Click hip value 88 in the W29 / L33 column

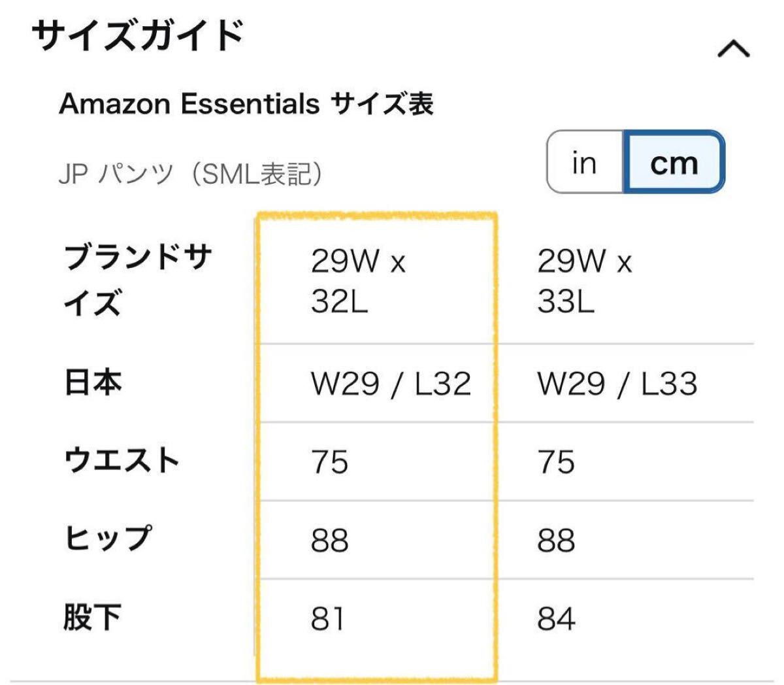tap(556, 540)
